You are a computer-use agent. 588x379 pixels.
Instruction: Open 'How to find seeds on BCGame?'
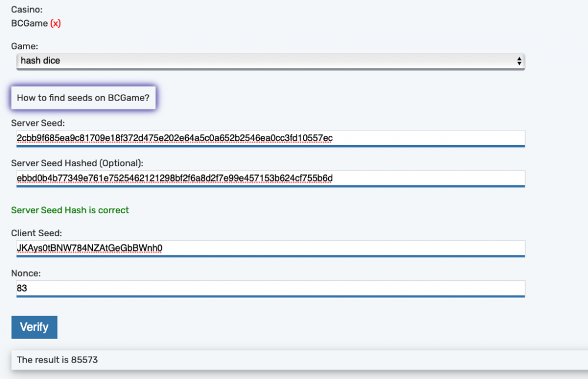coord(83,98)
